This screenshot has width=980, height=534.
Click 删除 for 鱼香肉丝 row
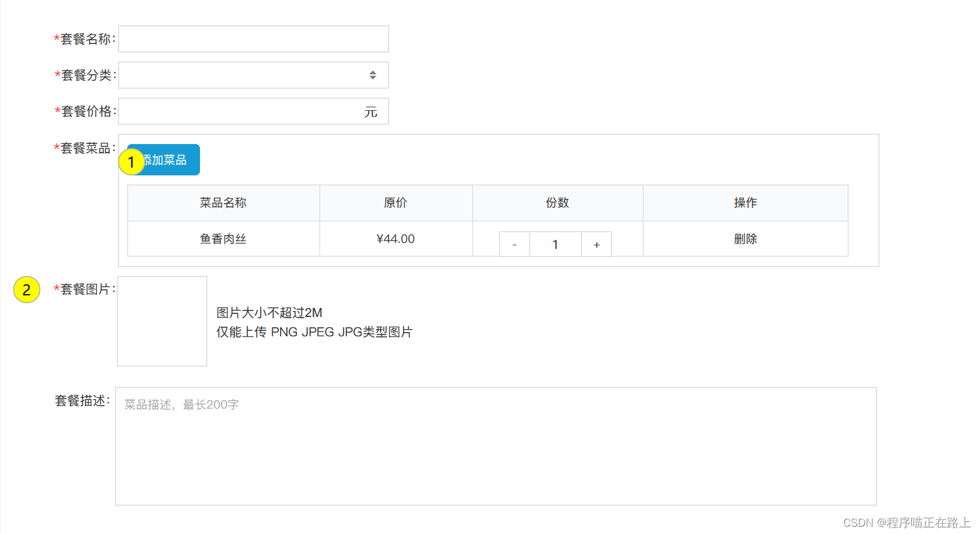[x=746, y=239]
